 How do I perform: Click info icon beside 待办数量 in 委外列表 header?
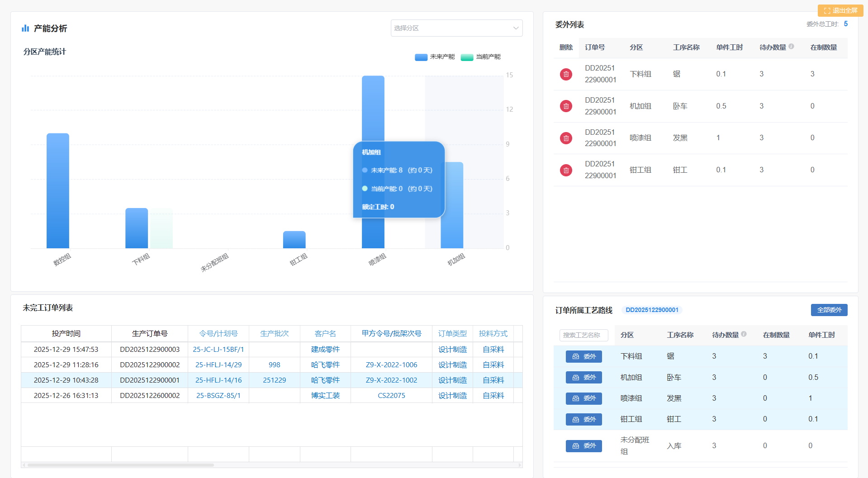point(791,47)
